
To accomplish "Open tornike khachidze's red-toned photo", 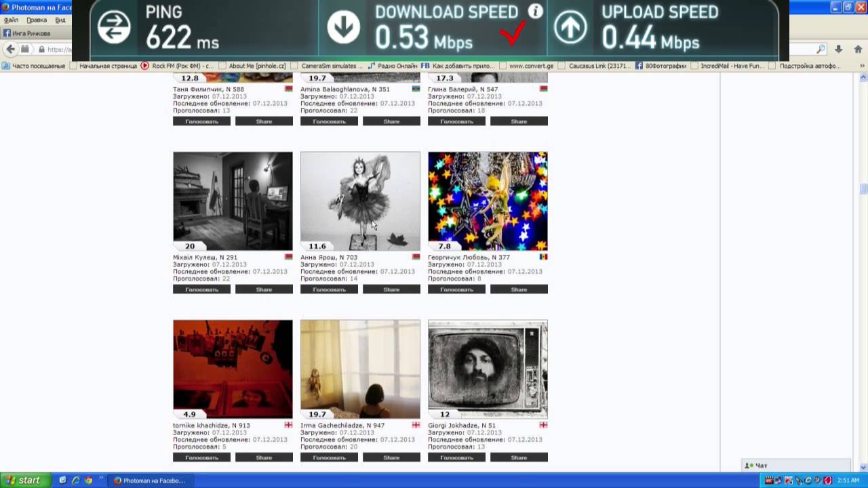I will pos(233,369).
